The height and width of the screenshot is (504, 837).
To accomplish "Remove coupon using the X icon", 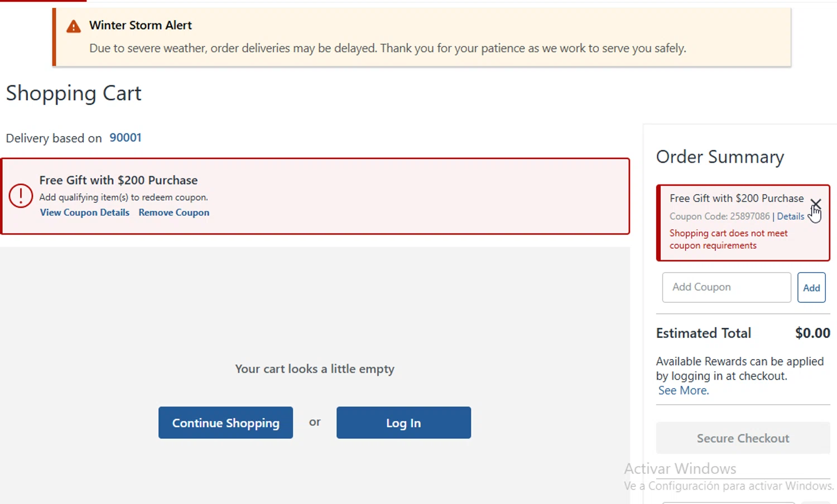I will [x=816, y=203].
